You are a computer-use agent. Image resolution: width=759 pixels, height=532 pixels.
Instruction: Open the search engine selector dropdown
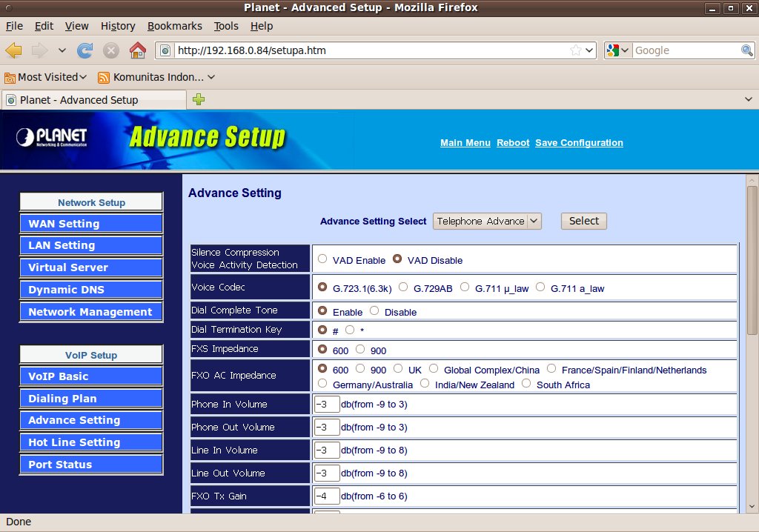pyautogui.click(x=617, y=50)
